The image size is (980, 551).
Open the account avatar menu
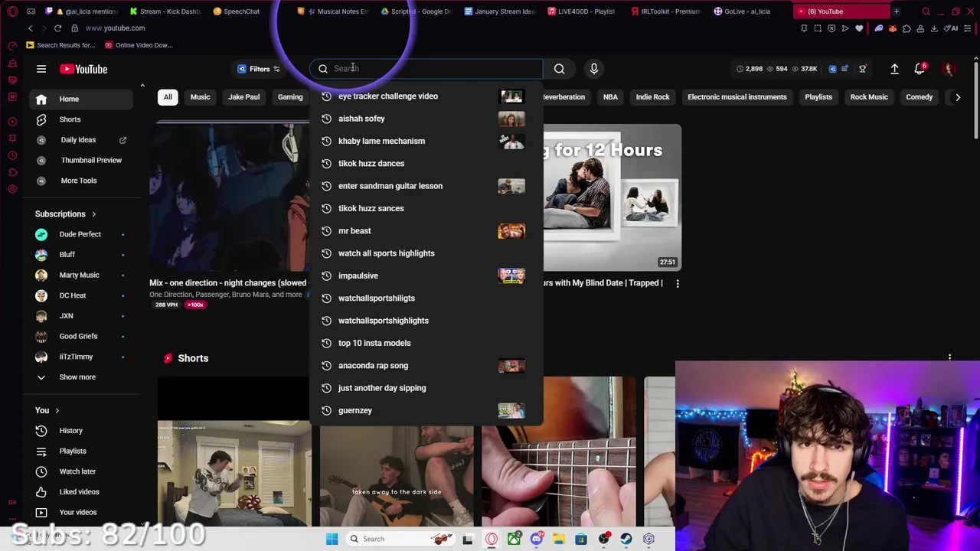click(949, 69)
